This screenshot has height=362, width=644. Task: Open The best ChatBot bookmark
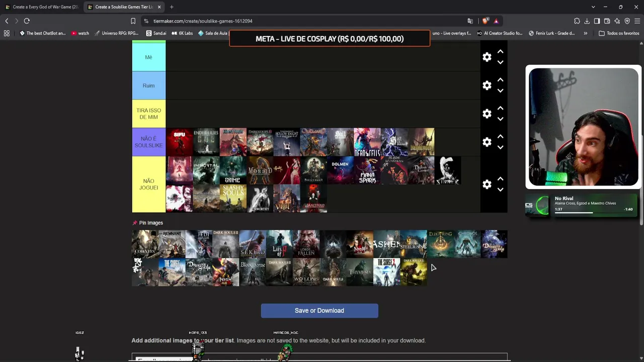pyautogui.click(x=42, y=33)
